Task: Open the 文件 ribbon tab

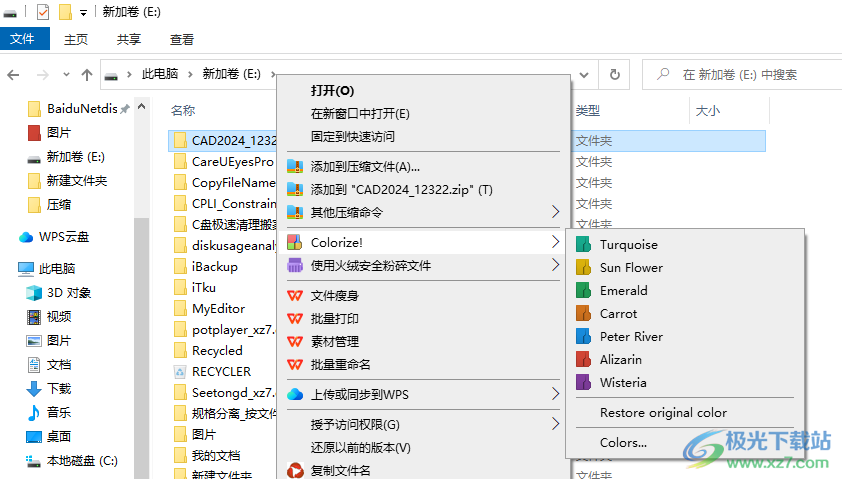Action: [23, 39]
